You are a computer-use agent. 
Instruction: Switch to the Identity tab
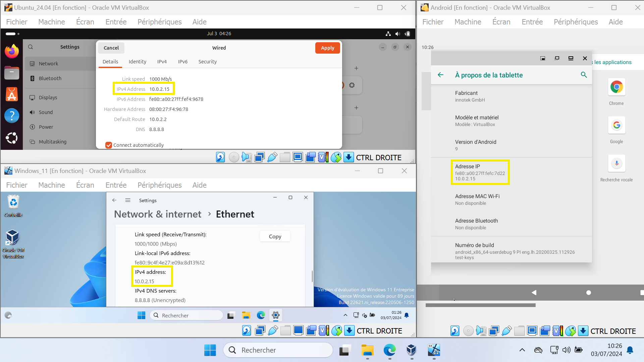[138, 62]
